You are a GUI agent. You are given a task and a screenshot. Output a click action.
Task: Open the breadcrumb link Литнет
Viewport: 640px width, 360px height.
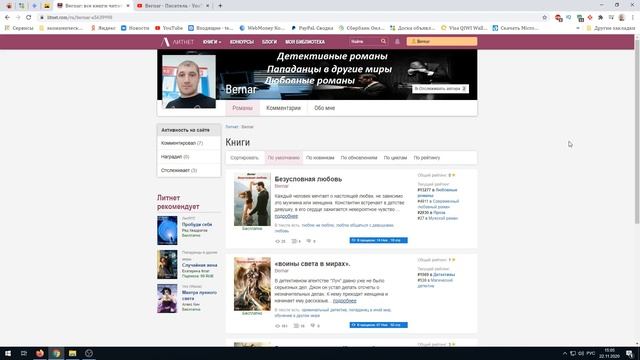231,127
